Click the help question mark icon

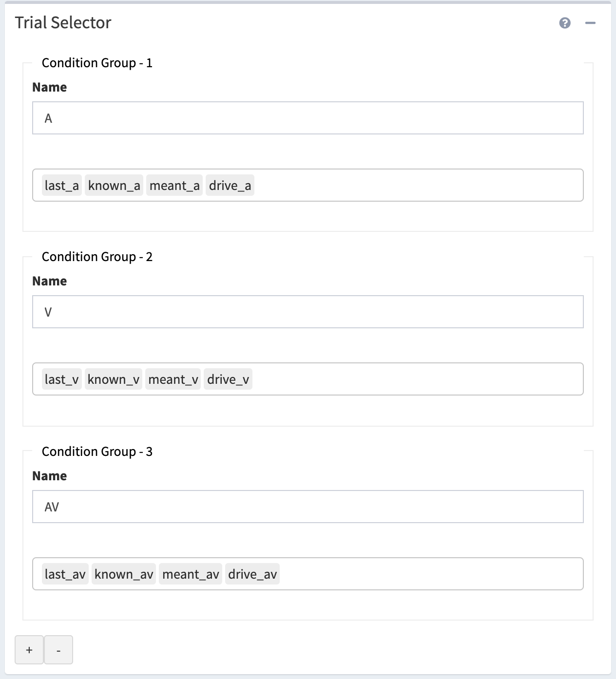point(565,23)
